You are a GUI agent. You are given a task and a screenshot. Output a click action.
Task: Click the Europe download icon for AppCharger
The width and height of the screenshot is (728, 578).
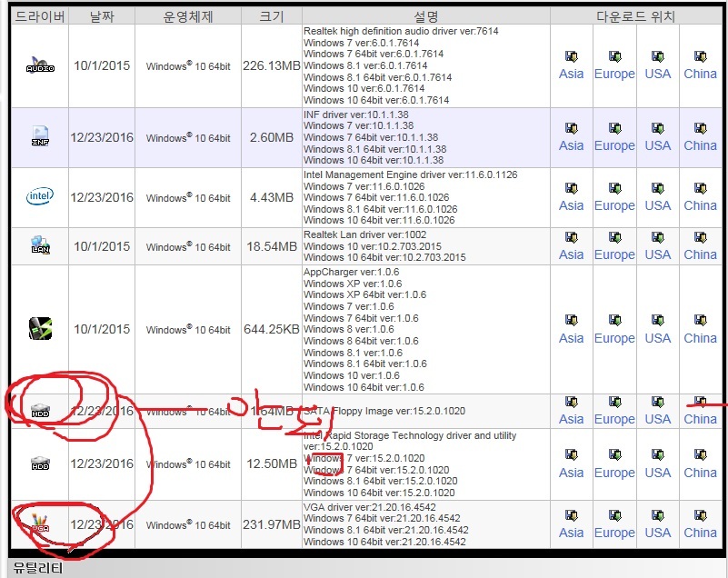(x=614, y=320)
